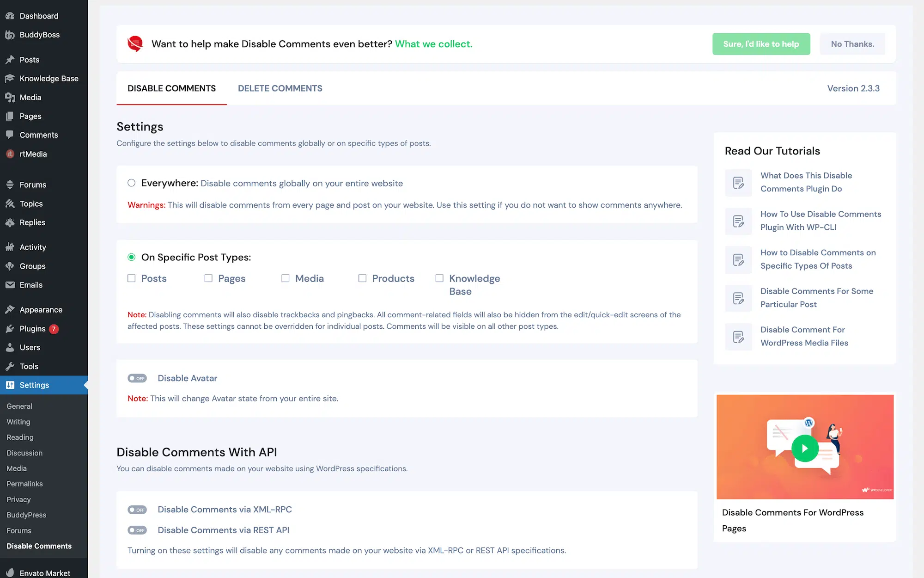Click the Replies icon in sidebar
This screenshot has height=578, width=924.
10,222
